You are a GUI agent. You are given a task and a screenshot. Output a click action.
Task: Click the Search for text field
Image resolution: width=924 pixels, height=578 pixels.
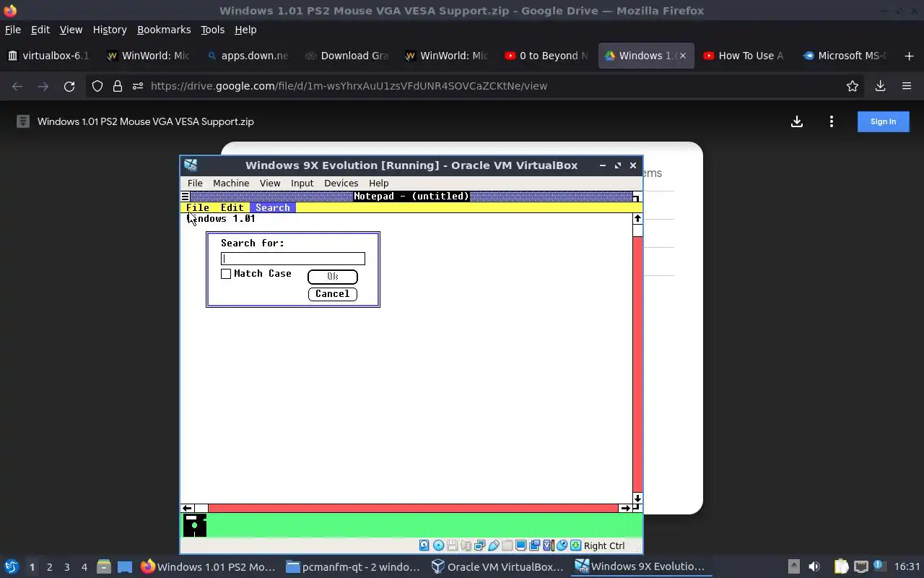coord(293,259)
